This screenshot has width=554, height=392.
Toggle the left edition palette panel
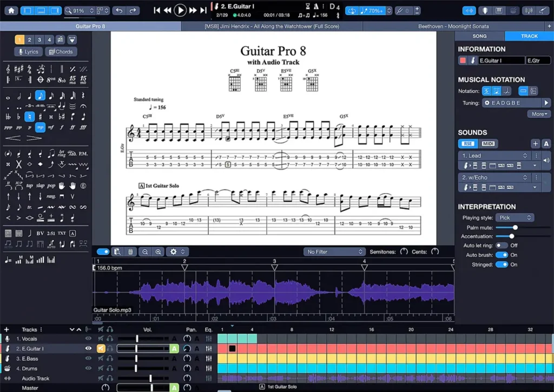27,11
